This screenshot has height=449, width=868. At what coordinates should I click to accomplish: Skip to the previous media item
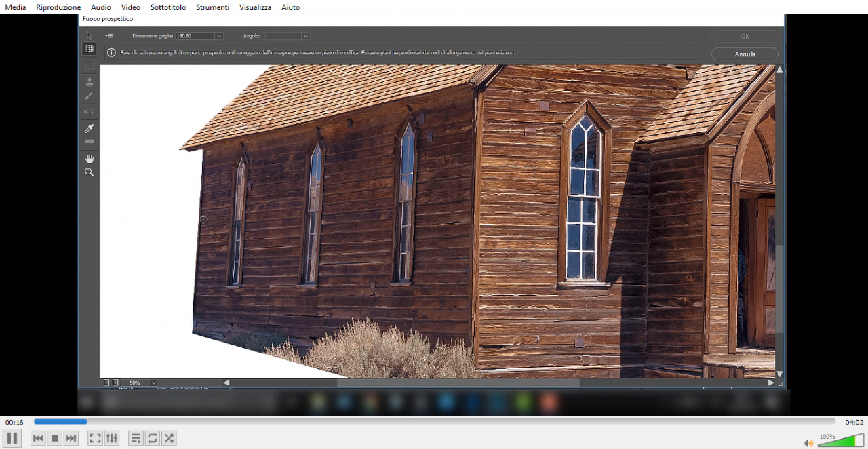coord(38,438)
